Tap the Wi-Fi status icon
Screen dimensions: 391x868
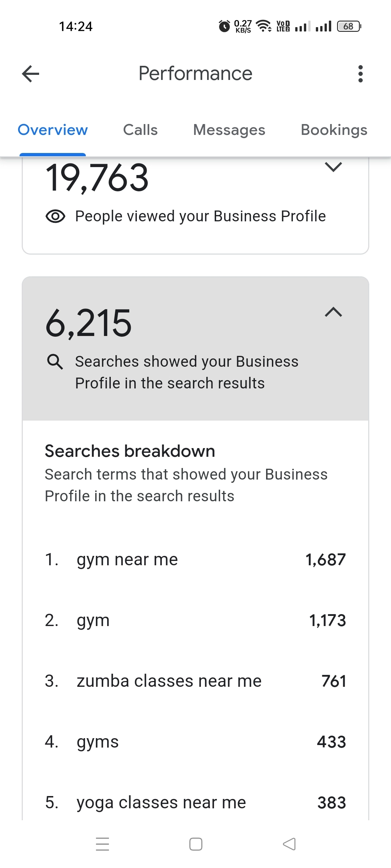coord(264,26)
